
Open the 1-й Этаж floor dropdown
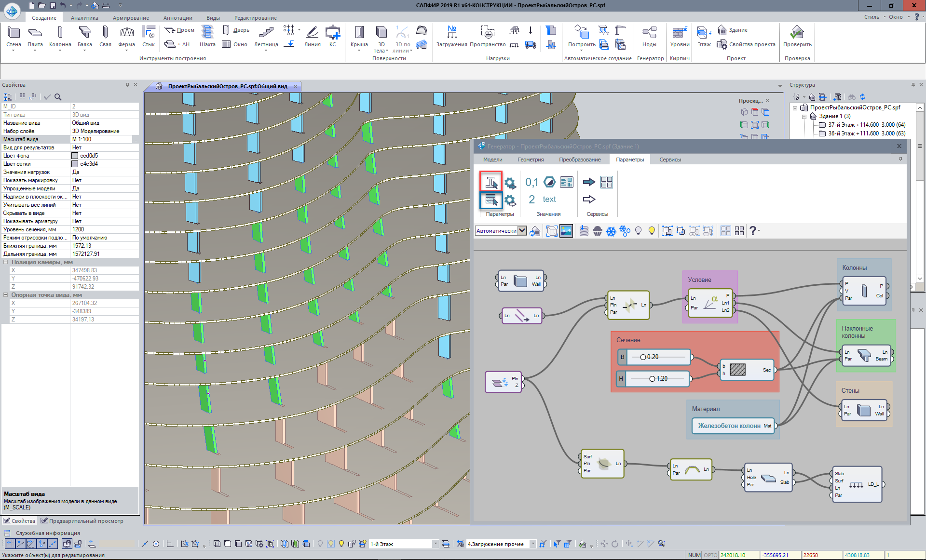click(435, 544)
